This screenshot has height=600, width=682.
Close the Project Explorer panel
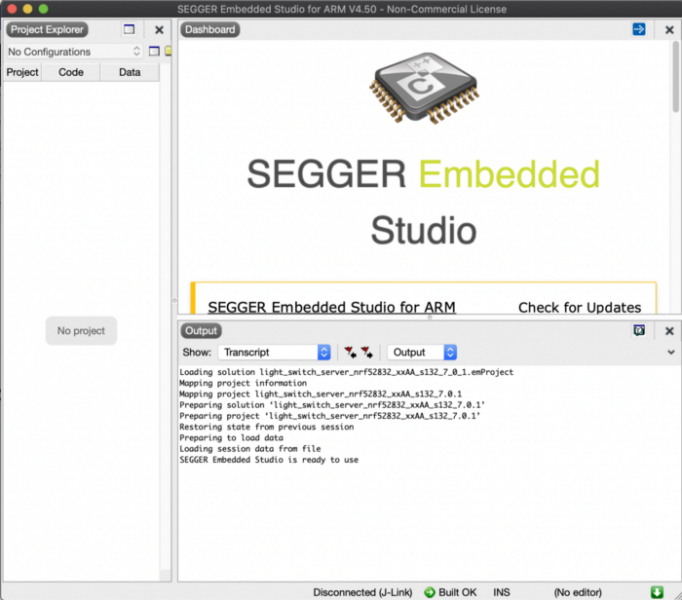(159, 30)
